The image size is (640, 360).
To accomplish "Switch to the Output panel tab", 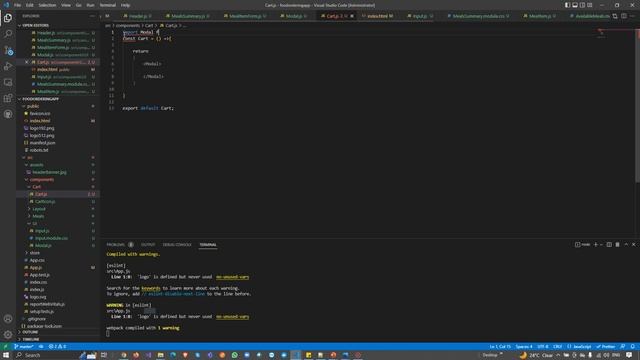I will pos(148,244).
